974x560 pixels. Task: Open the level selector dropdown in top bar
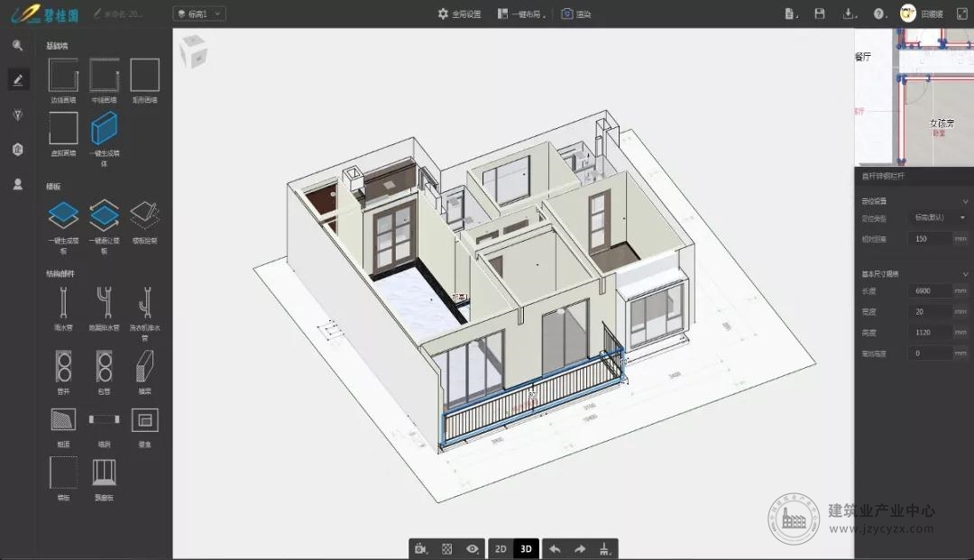click(x=199, y=14)
